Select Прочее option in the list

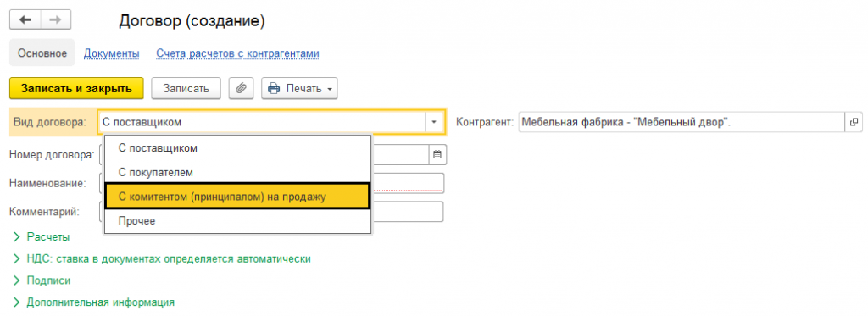(x=237, y=221)
